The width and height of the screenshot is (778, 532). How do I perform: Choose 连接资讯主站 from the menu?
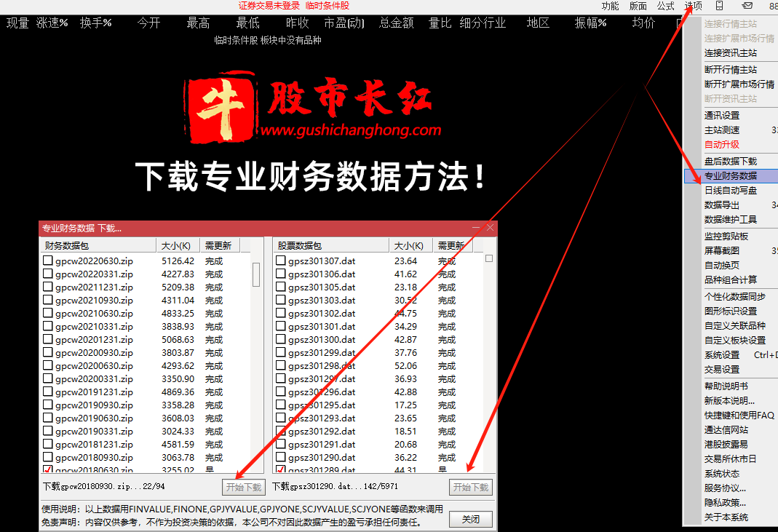click(731, 52)
